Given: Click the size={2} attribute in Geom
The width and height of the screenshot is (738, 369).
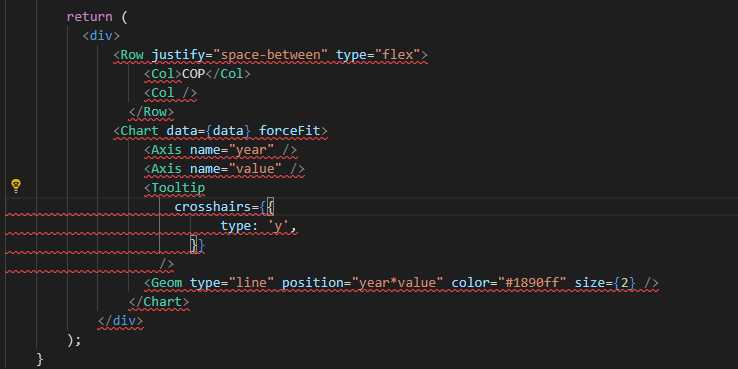Looking at the screenshot, I should click(x=605, y=283).
